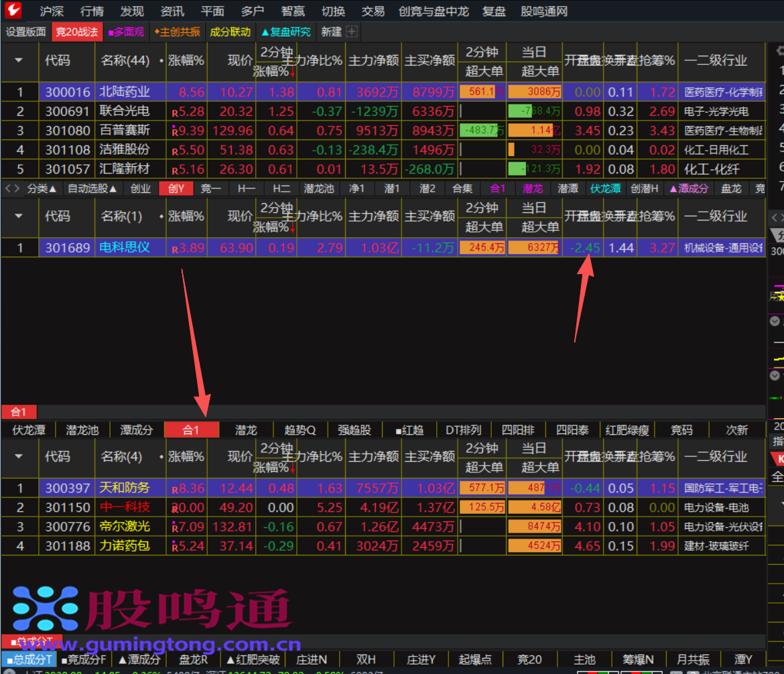Switch to the 主创共振 layout tab
The width and height of the screenshot is (784, 674).
[178, 32]
